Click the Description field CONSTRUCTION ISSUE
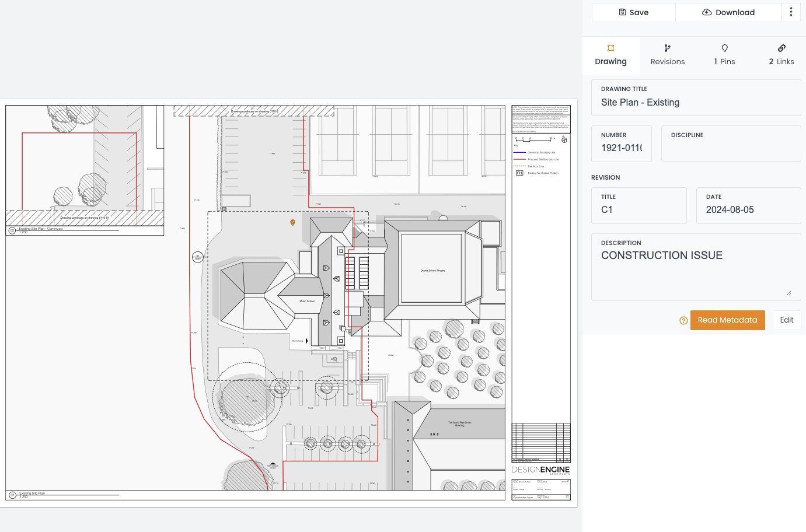The height and width of the screenshot is (532, 806). [x=696, y=267]
